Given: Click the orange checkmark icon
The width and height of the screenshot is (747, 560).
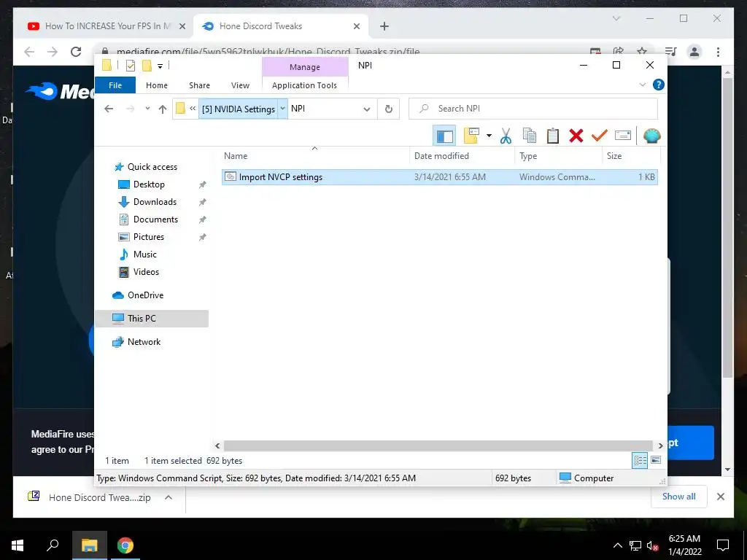Looking at the screenshot, I should click(x=599, y=136).
